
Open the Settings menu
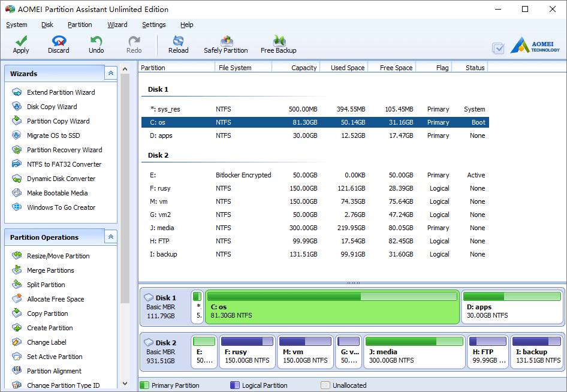tap(153, 25)
